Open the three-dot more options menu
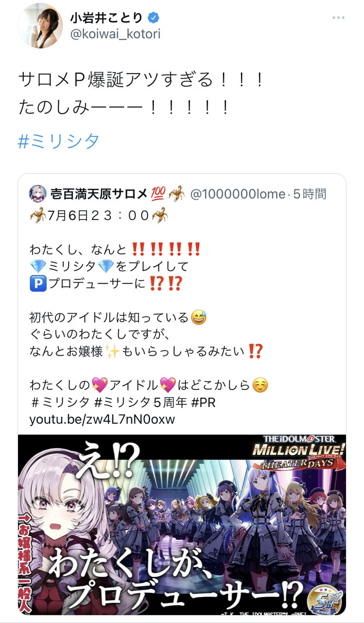The width and height of the screenshot is (364, 623). tap(338, 18)
